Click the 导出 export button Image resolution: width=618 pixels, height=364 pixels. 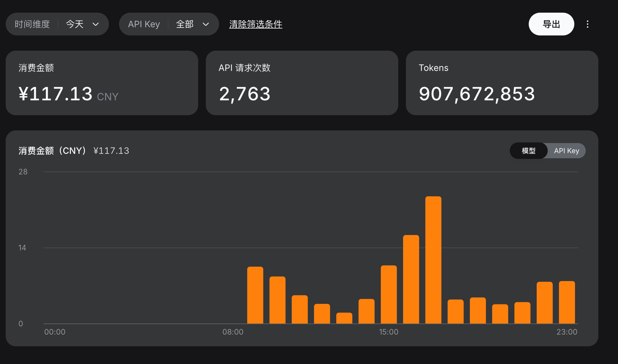click(551, 24)
